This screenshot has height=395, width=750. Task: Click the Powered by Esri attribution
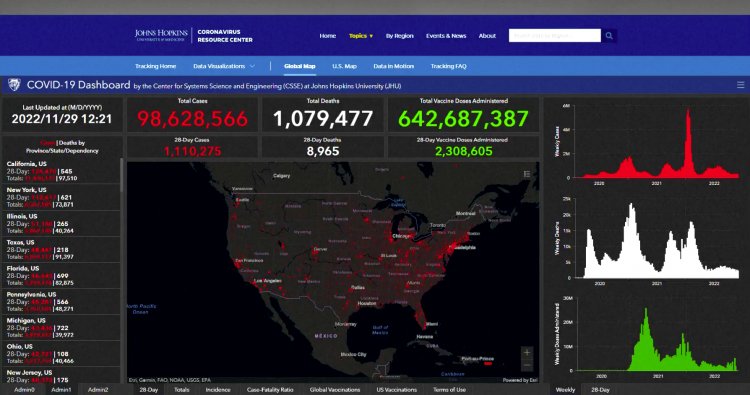pos(519,380)
